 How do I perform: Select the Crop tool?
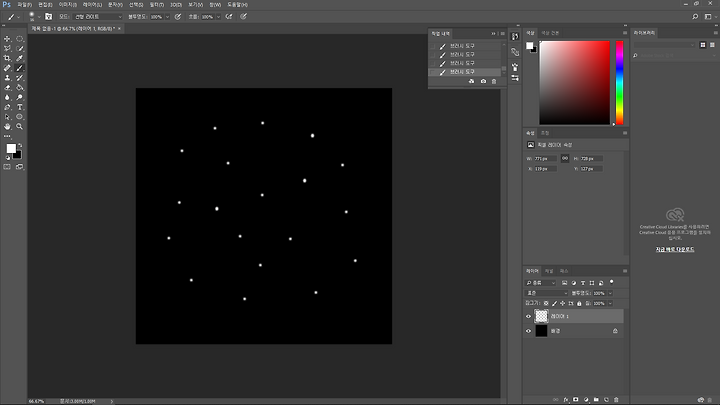7,58
